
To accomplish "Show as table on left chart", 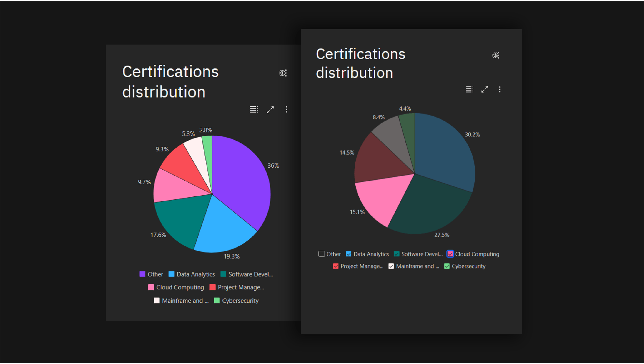I will [254, 110].
